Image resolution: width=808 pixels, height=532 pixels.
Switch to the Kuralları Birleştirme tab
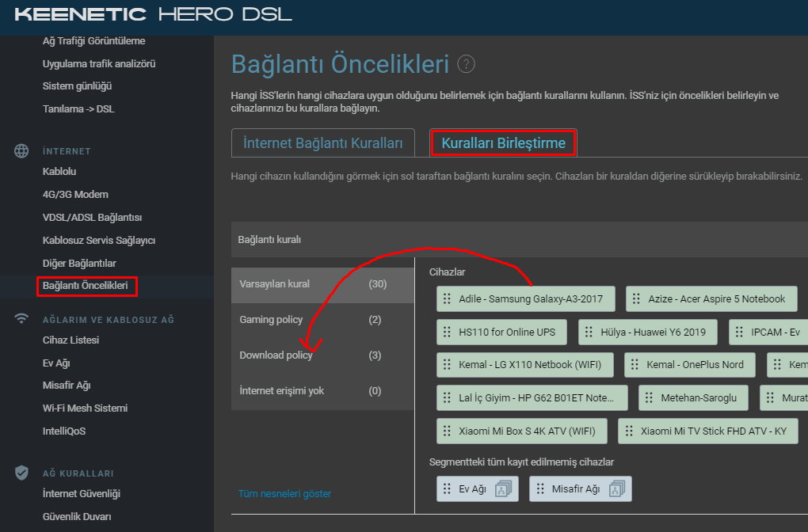point(504,142)
